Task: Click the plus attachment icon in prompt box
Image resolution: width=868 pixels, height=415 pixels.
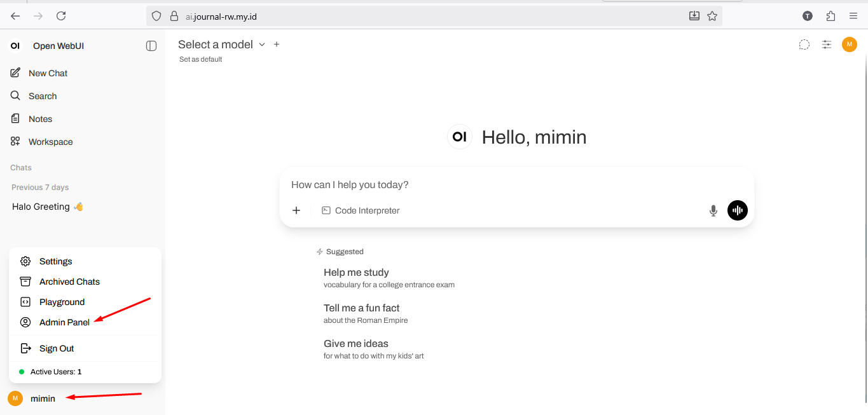Action: point(296,210)
